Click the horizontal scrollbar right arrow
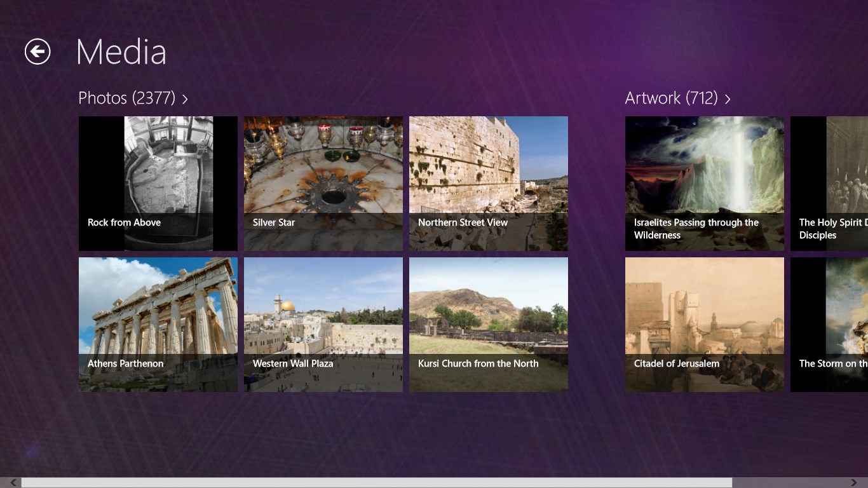 [854, 483]
